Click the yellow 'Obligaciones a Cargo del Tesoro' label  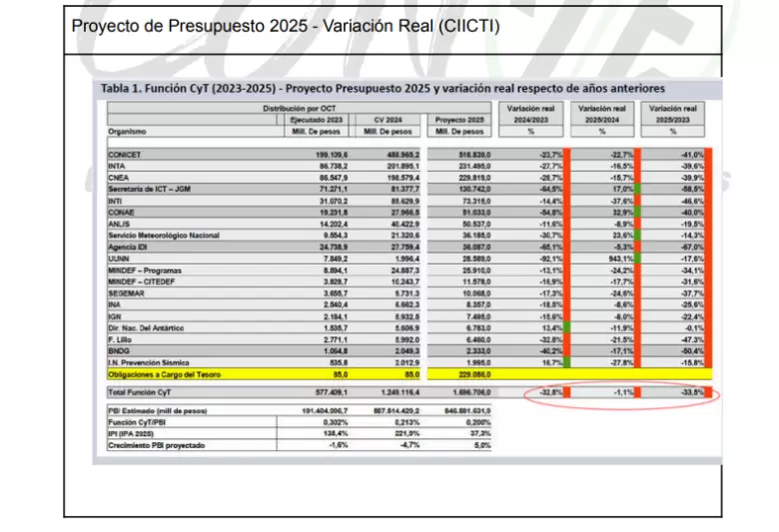pyautogui.click(x=164, y=374)
